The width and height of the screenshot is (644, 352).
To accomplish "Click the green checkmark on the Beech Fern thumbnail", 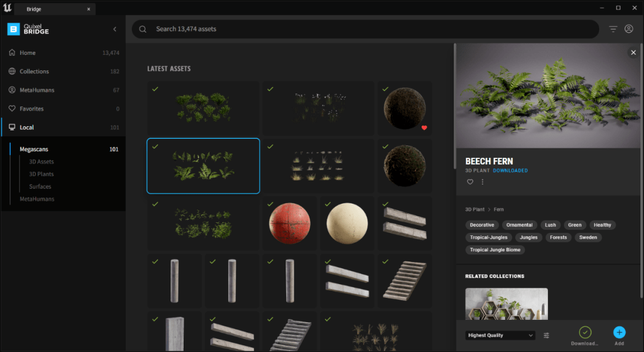I will point(156,146).
